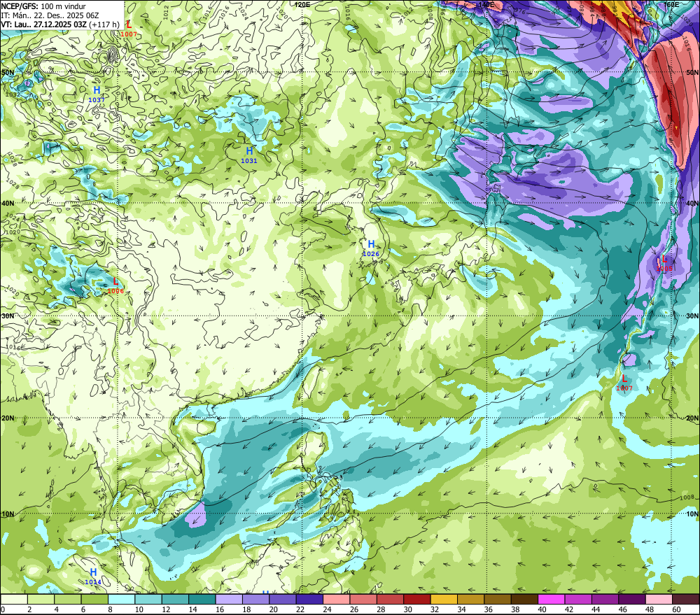Select the H 1026 high over Korea
This screenshot has width=700, height=615.
tap(370, 248)
